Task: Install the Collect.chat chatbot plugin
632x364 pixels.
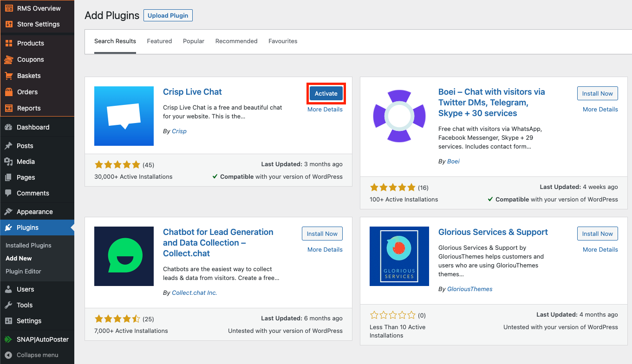Action: click(x=322, y=234)
